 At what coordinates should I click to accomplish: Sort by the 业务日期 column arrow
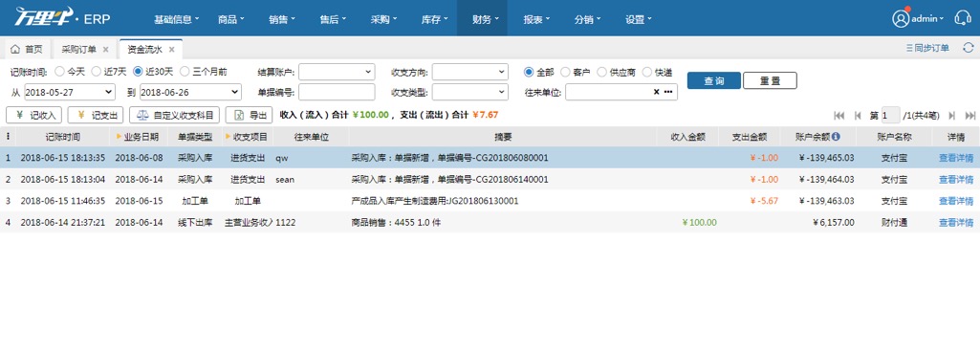tap(120, 136)
